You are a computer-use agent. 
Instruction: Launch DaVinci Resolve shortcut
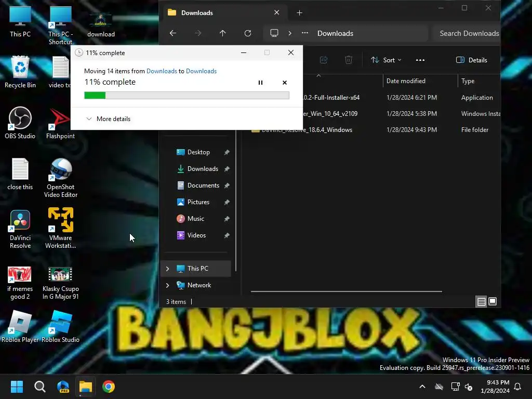pos(20,229)
